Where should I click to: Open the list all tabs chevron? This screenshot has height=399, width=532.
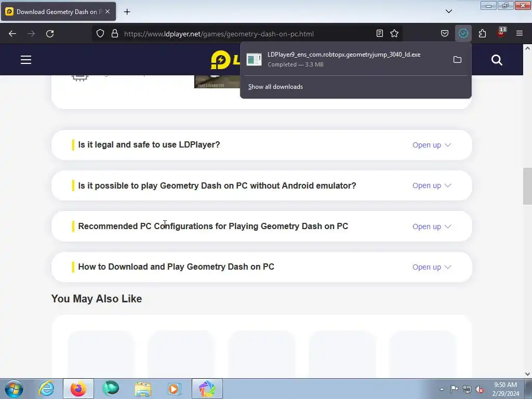[x=448, y=11]
